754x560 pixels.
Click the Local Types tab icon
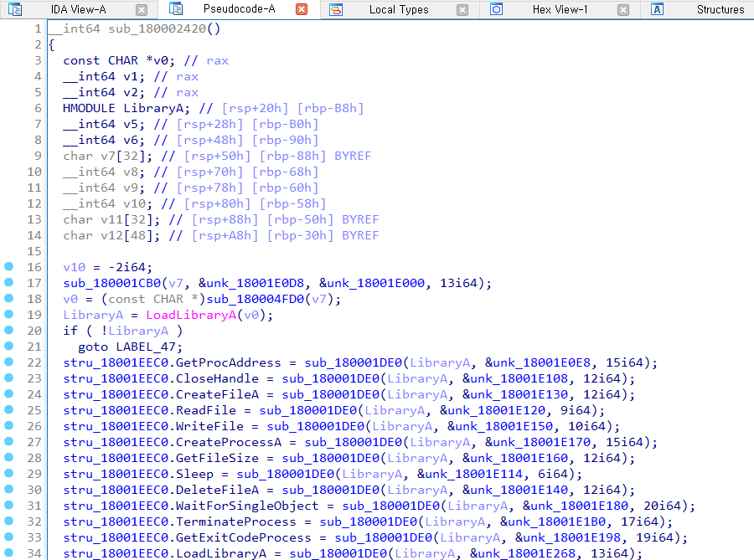336,9
